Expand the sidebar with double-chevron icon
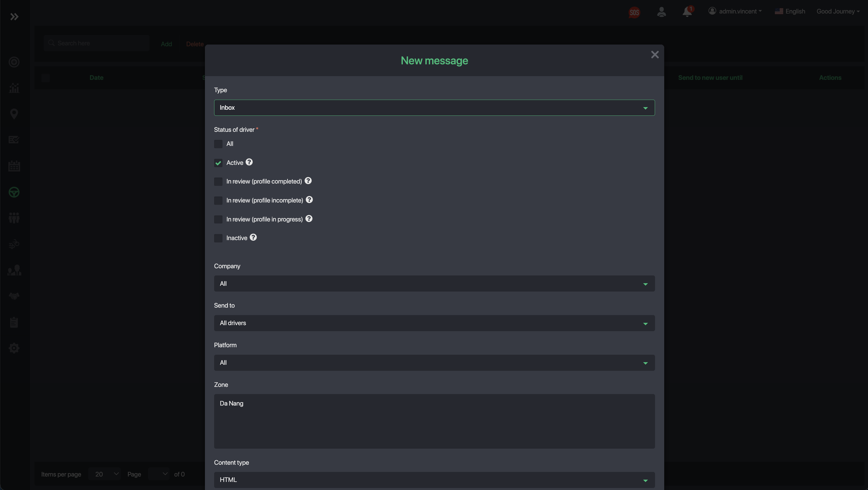Image resolution: width=868 pixels, height=490 pixels. coord(14,16)
